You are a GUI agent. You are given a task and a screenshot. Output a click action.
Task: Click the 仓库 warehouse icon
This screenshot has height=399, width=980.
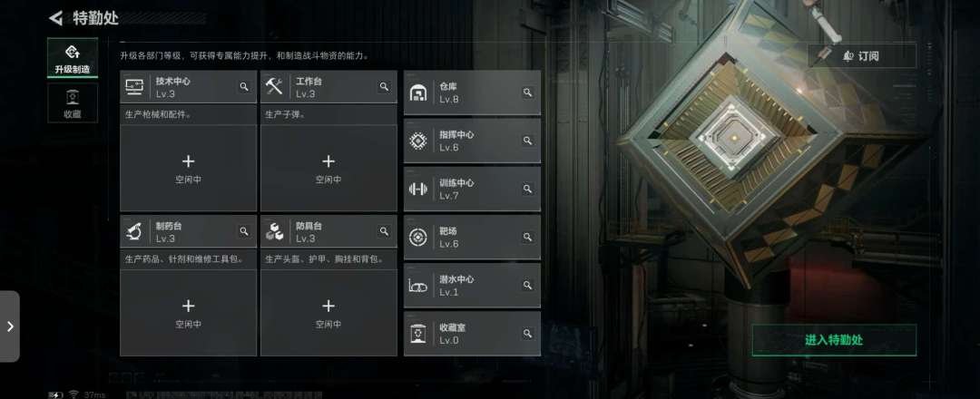click(418, 93)
